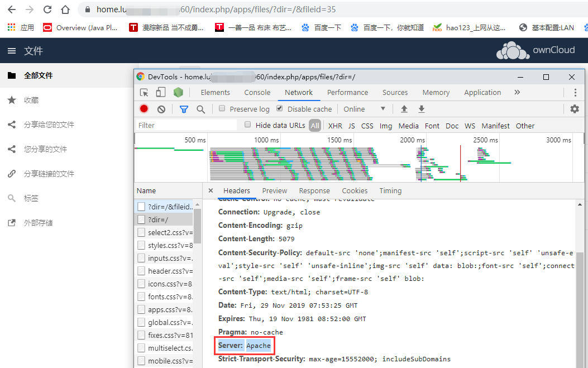588x368 pixels.
Task: Open the 应用 apps bookmark
Action: click(21, 27)
